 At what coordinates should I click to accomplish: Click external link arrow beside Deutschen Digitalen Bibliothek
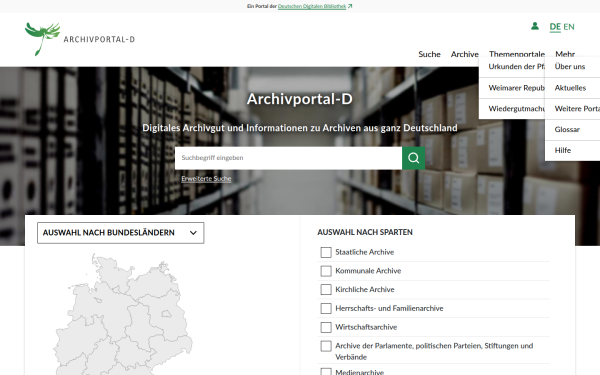point(350,6)
